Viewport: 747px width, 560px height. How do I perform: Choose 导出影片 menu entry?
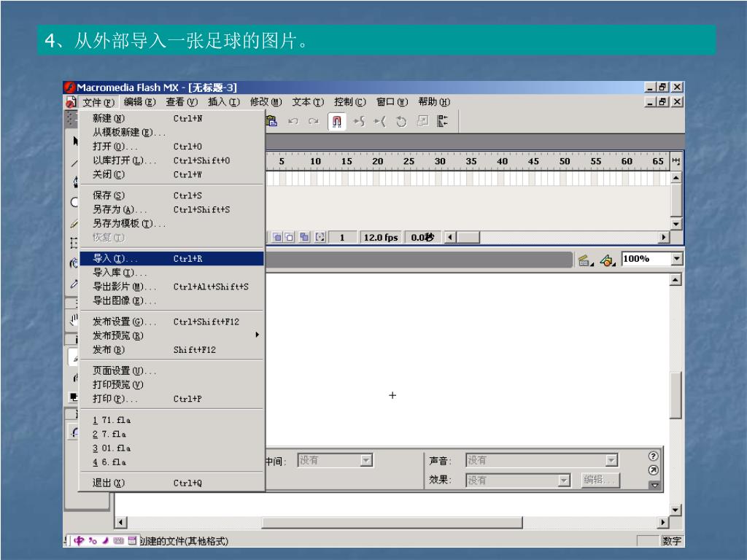172,287
